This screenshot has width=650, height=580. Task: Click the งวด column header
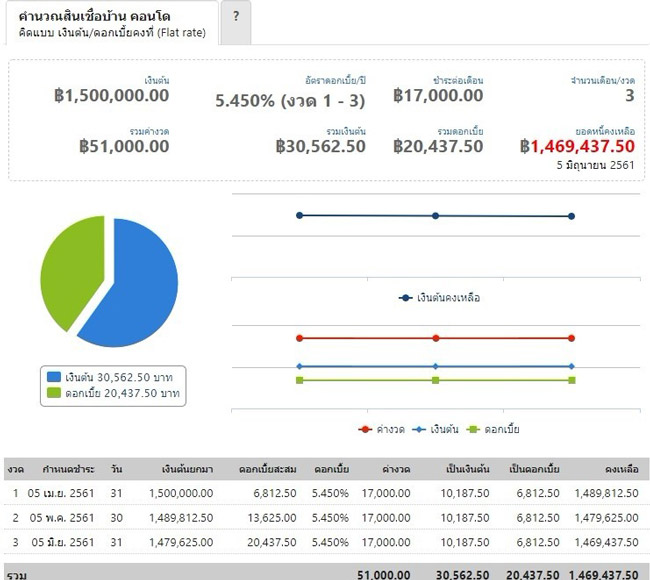point(15,469)
